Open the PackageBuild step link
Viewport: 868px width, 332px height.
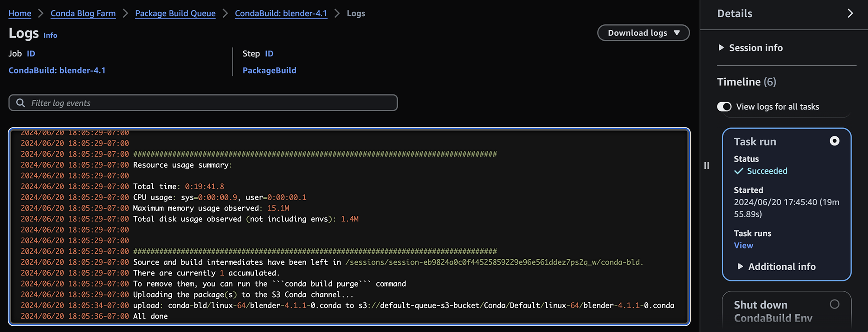(x=269, y=70)
